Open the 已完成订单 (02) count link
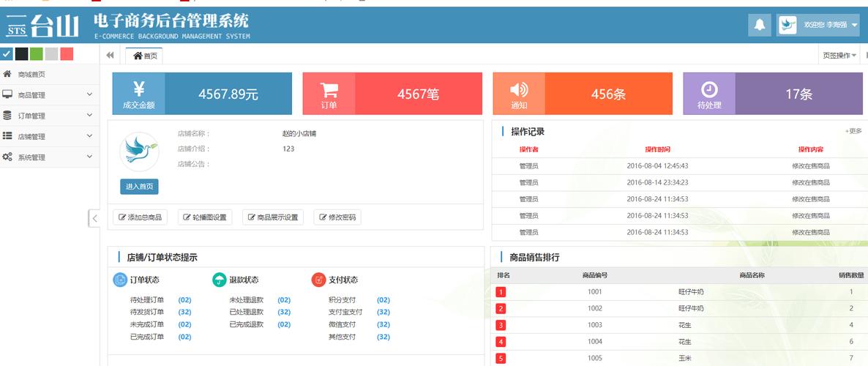This screenshot has height=366, width=868. 185,337
